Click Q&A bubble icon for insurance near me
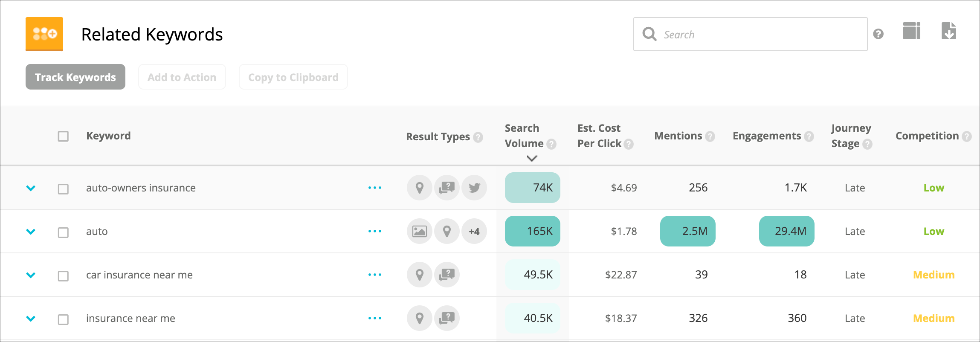Viewport: 980px width, 342px height. pos(447,318)
